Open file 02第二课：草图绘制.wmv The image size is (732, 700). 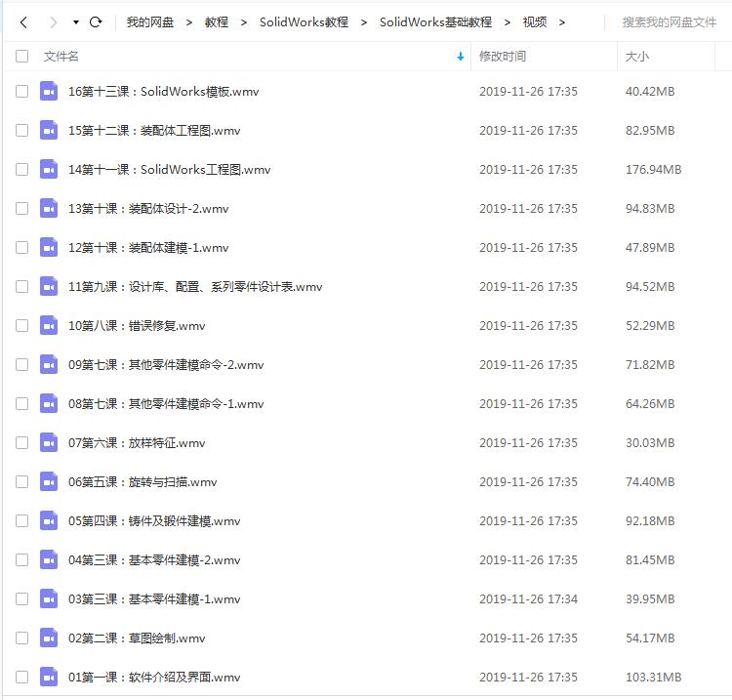[x=137, y=638]
